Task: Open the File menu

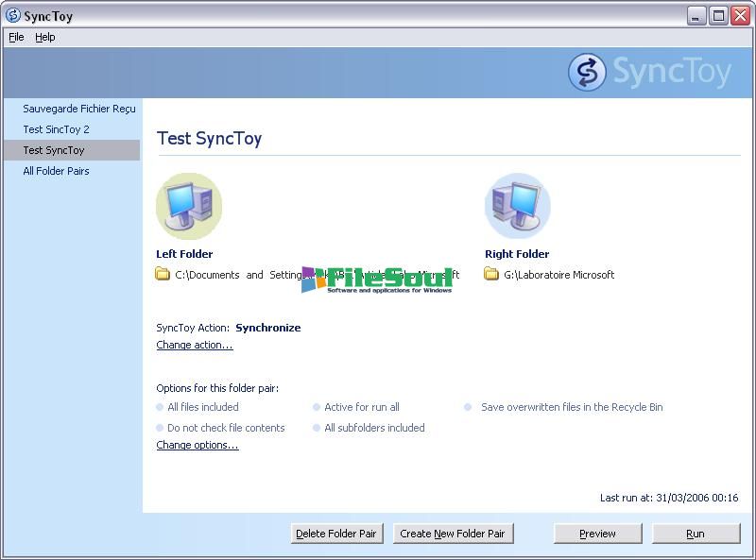Action: [16, 37]
